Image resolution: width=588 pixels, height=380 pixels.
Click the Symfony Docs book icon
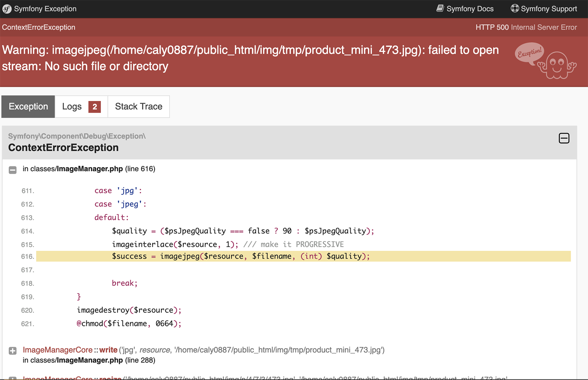point(440,8)
